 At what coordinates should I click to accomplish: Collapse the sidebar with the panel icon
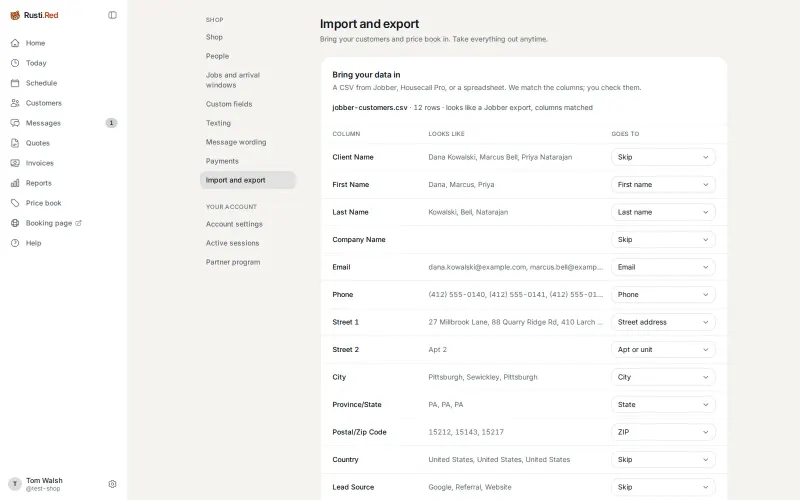112,15
